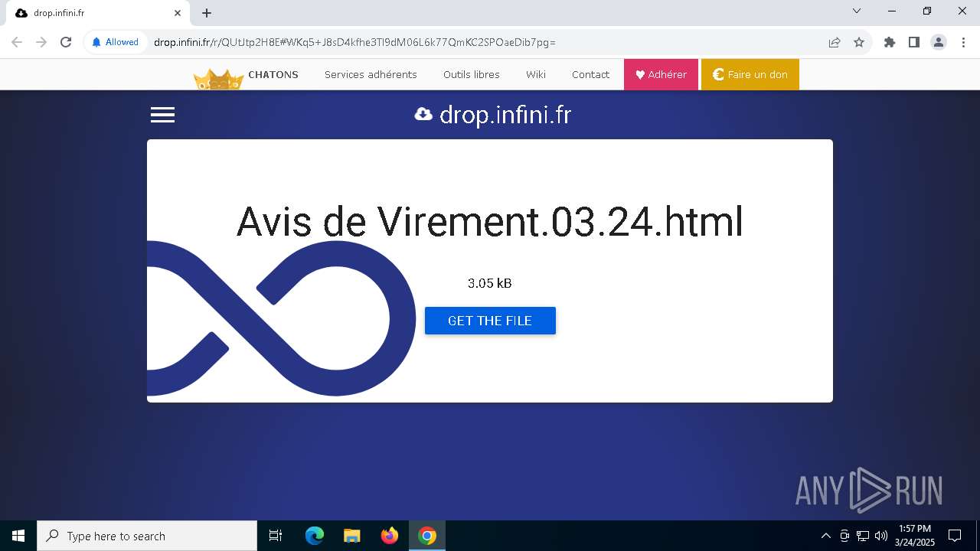Open the hamburger menu icon
Image resolution: width=980 pixels, height=551 pixels.
(162, 115)
